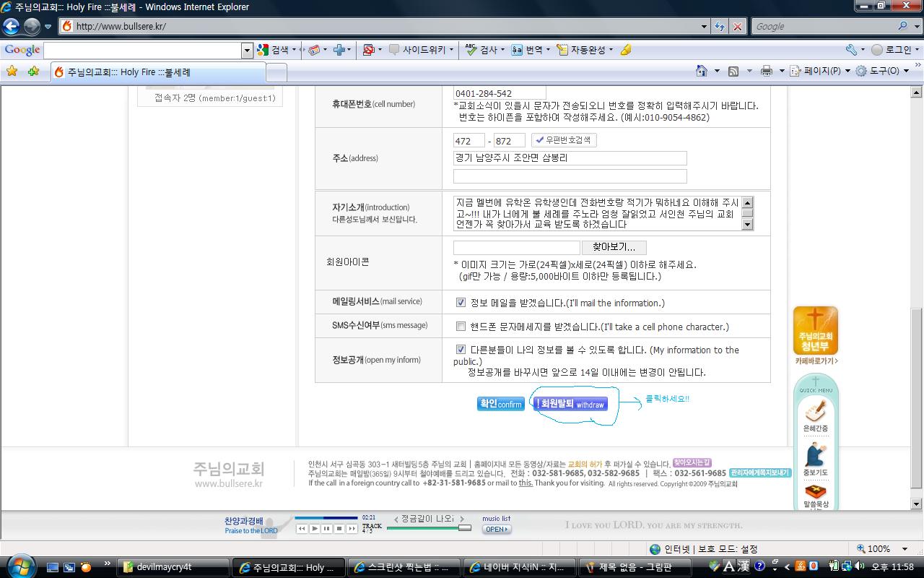Click the second address line input field
The image size is (924, 578).
click(x=570, y=176)
